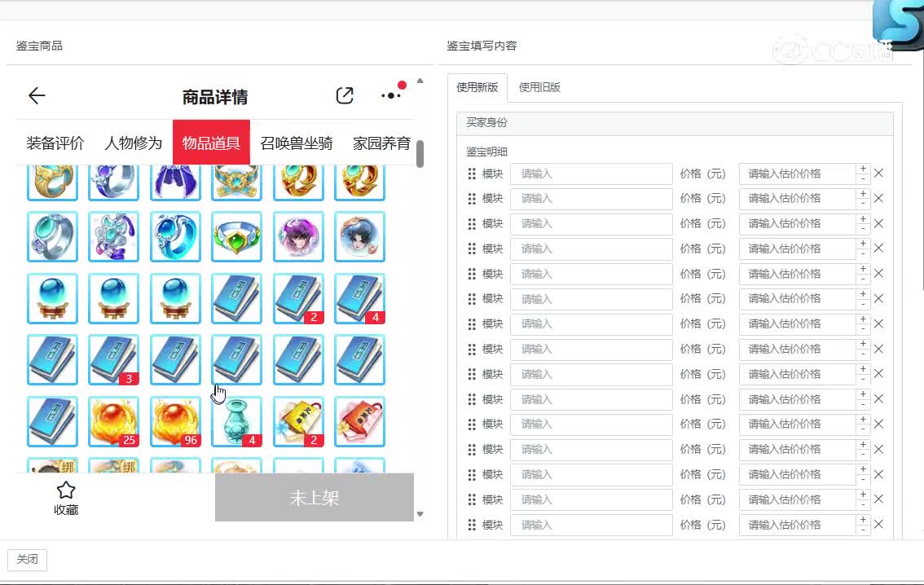The width and height of the screenshot is (924, 585).
Task: Select the dark-haired character portrait item
Action: point(359,237)
